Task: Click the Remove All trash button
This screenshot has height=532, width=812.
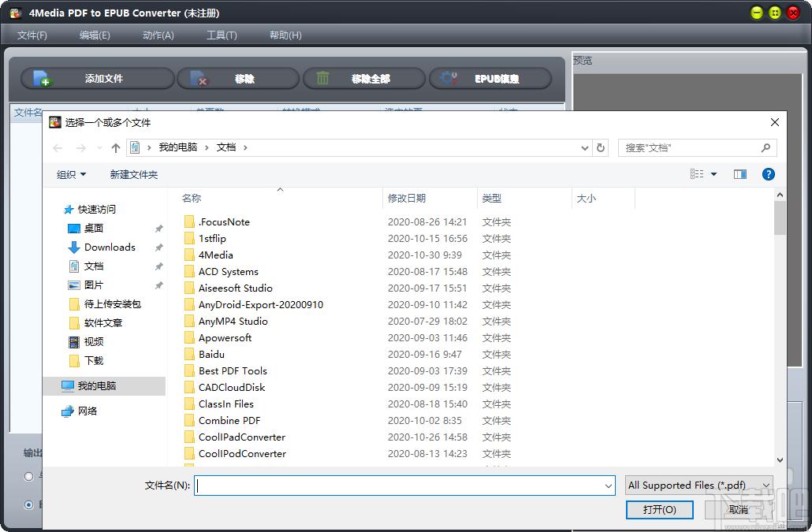Action: tap(363, 79)
